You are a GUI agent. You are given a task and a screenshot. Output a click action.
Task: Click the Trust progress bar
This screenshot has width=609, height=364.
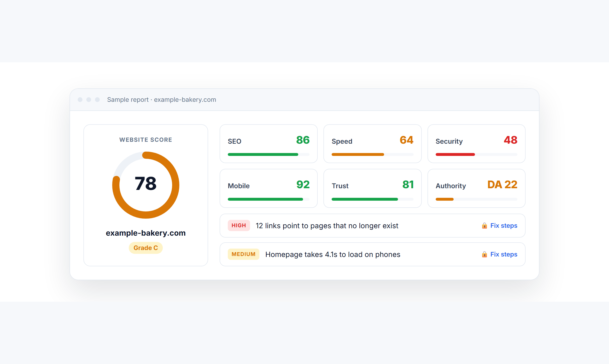373,199
